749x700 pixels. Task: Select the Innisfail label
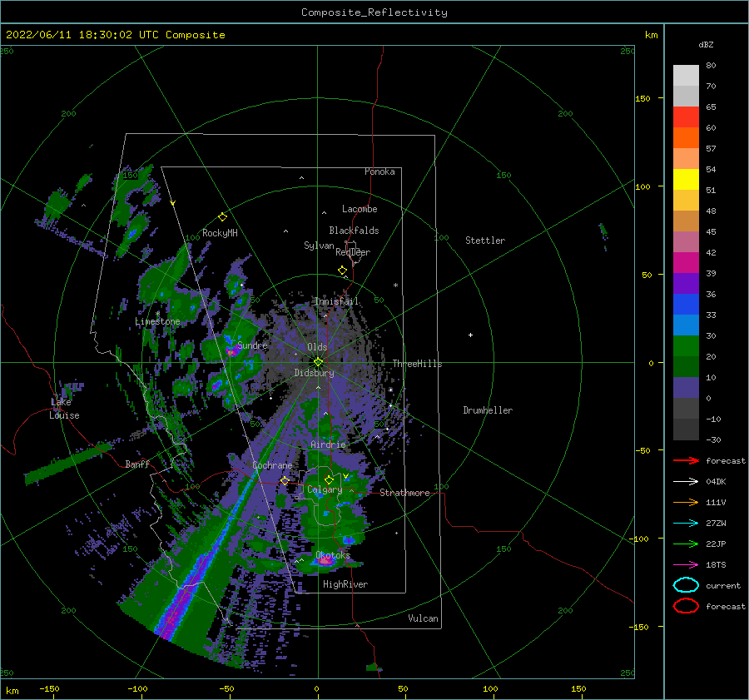336,301
